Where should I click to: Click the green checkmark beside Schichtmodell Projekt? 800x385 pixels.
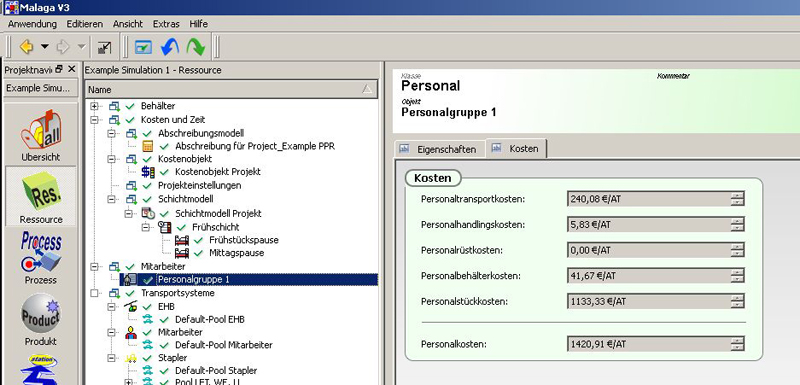pos(164,214)
